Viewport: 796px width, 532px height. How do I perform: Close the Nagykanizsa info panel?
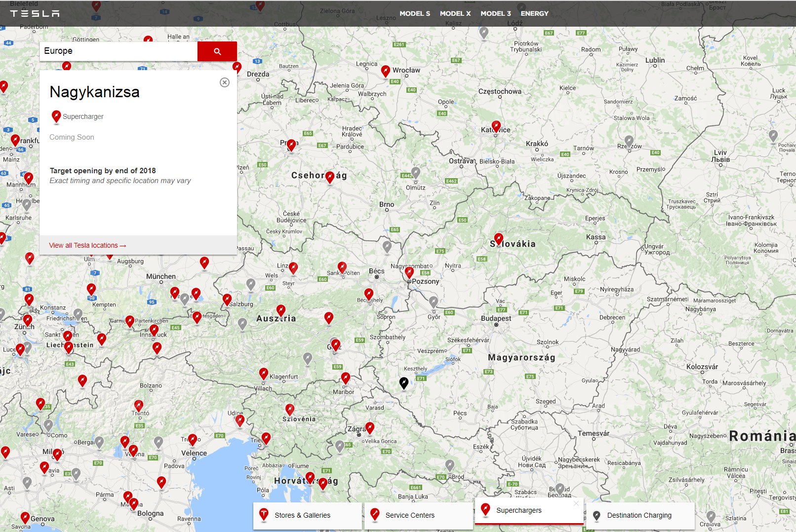pyautogui.click(x=225, y=82)
